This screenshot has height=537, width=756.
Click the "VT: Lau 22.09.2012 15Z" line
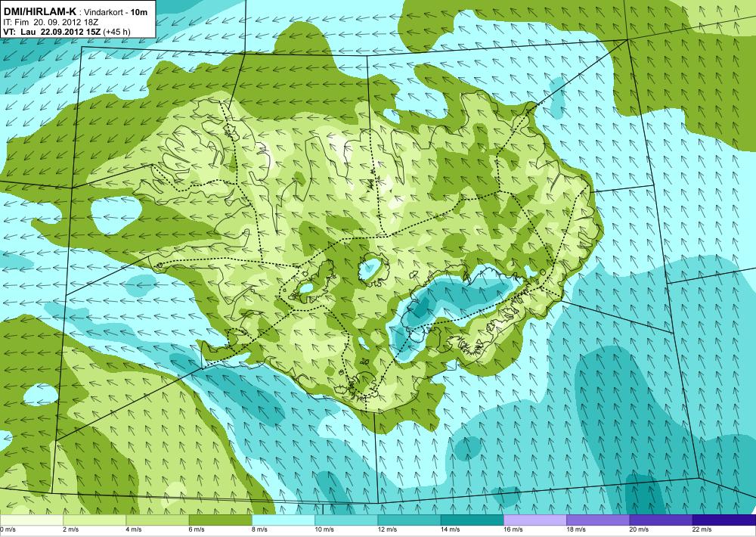click(51, 33)
